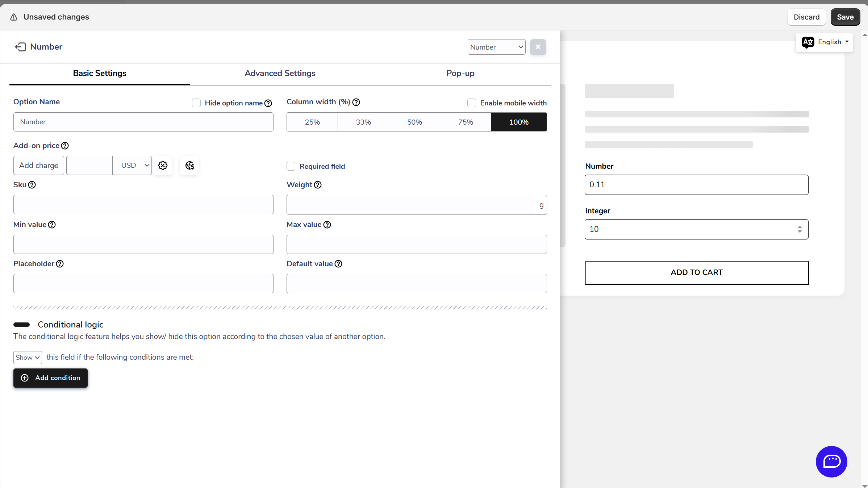868x488 pixels.
Task: Enable Hide option name checkbox
Action: pyautogui.click(x=196, y=103)
